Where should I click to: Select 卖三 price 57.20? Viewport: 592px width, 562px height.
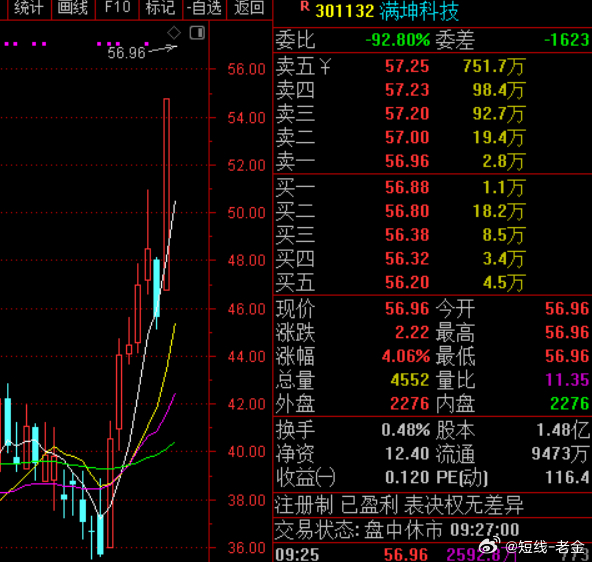pyautogui.click(x=407, y=114)
